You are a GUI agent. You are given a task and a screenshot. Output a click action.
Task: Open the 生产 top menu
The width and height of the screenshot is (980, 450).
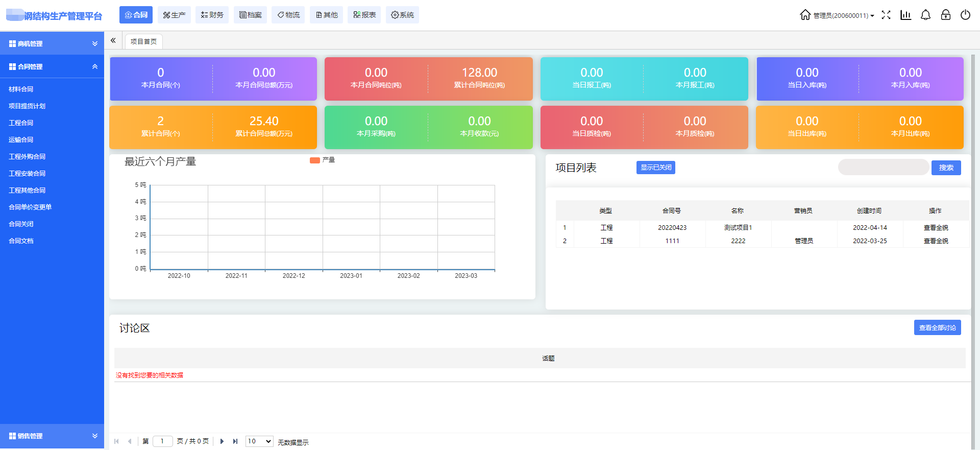pos(174,15)
